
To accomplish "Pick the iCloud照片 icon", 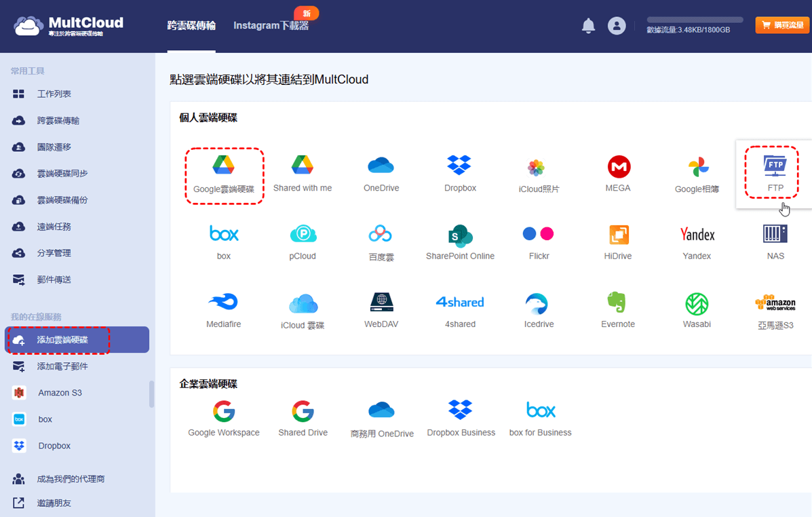I will (x=537, y=168).
